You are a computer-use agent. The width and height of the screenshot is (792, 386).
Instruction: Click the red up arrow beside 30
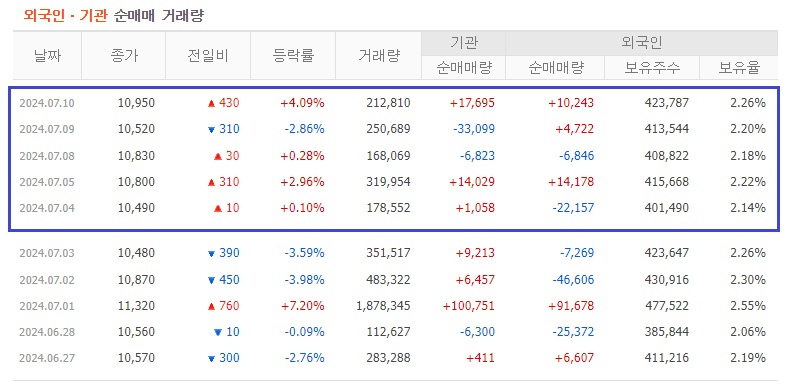(x=218, y=156)
